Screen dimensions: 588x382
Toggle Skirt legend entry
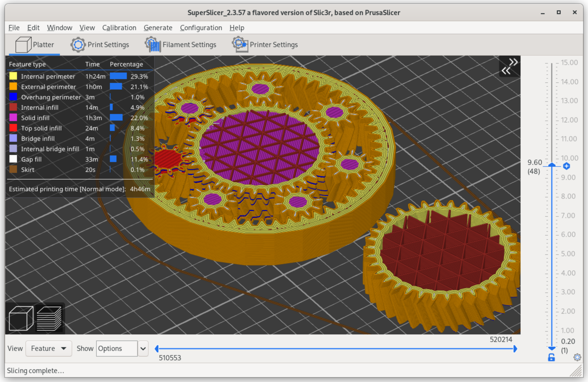(79, 170)
